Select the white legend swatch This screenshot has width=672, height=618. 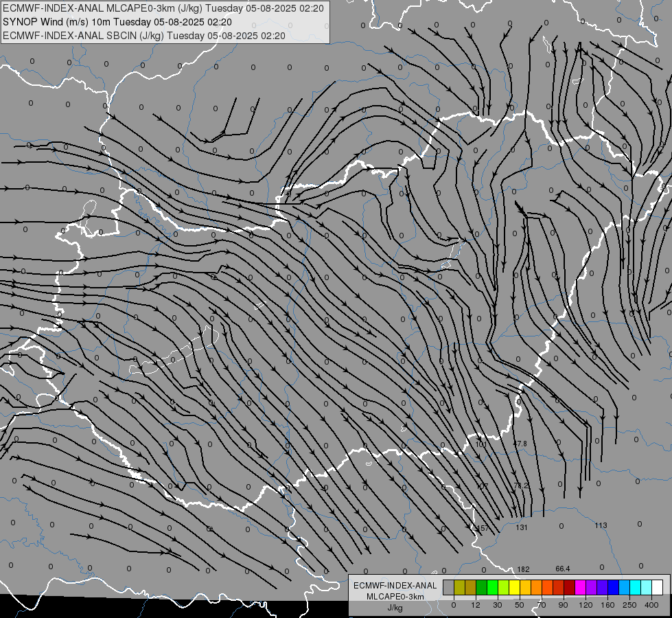click(x=657, y=587)
